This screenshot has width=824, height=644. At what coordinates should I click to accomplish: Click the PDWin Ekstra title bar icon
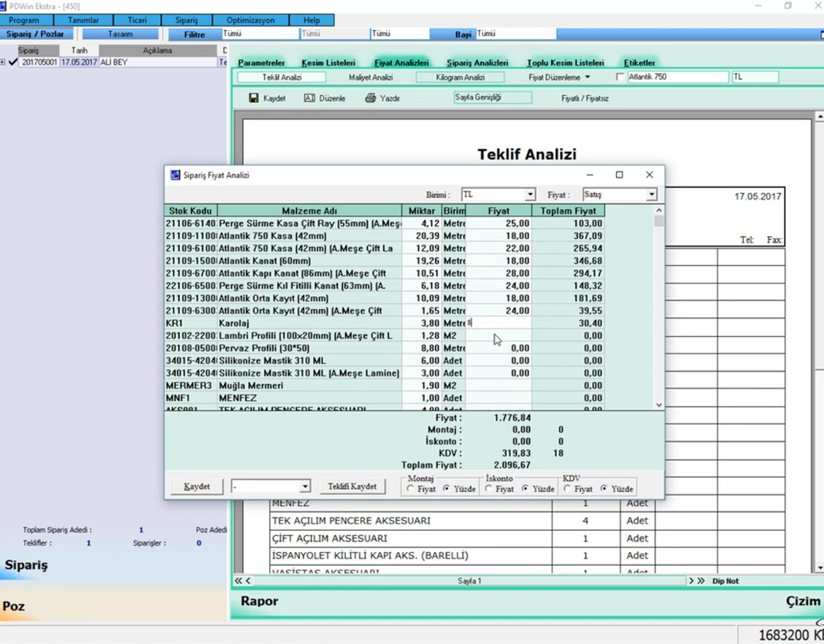3,5
